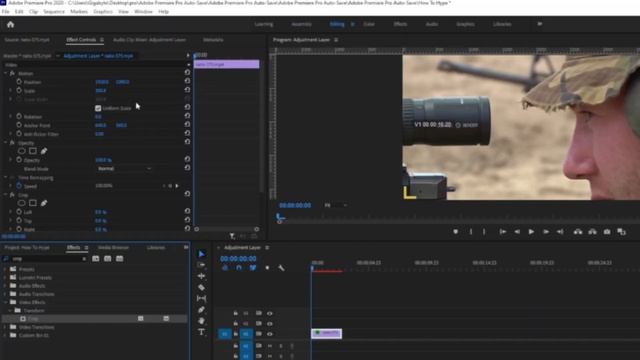Image resolution: width=640 pixels, height=360 pixels.
Task: Reset the Position parameter
Action: 187,81
